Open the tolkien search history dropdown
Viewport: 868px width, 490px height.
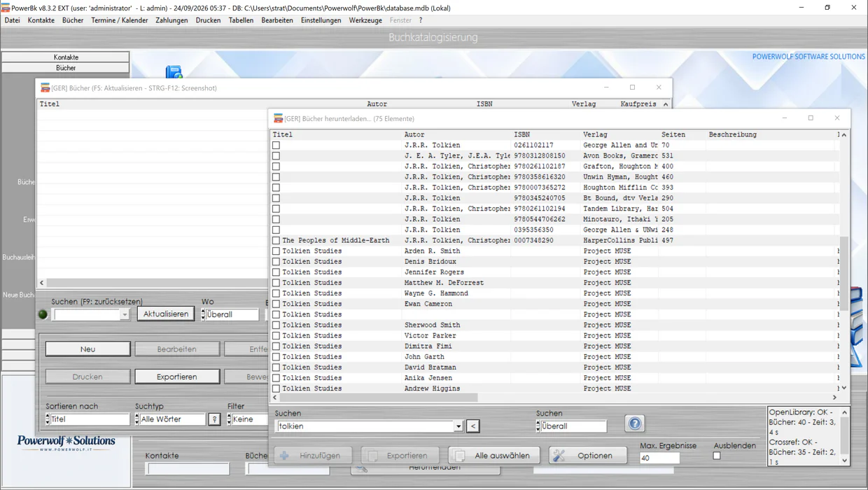click(x=458, y=426)
